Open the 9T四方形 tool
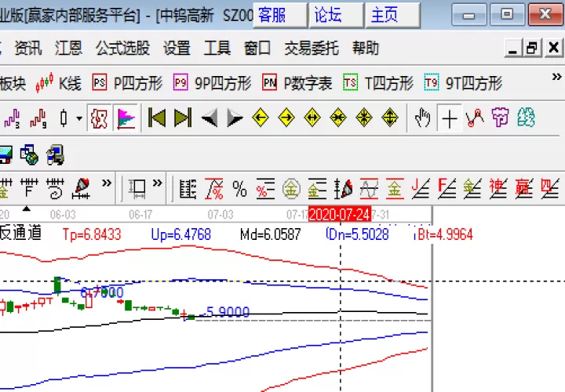This screenshot has width=565, height=392. point(464,83)
